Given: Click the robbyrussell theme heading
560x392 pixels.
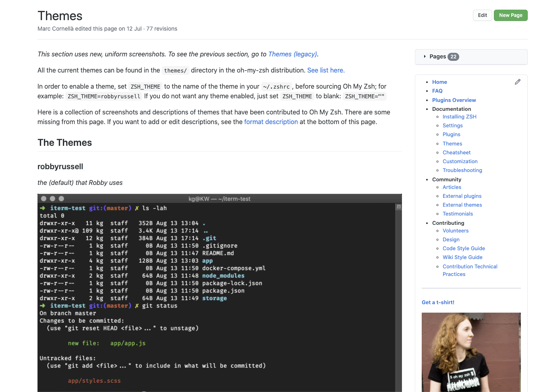Looking at the screenshot, I should click(60, 166).
